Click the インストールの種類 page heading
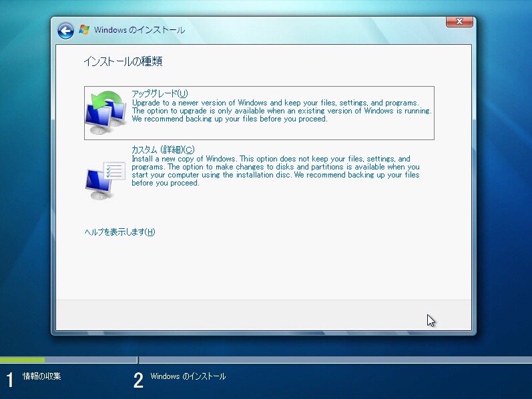Screen dimensions: 532x399 123,61
